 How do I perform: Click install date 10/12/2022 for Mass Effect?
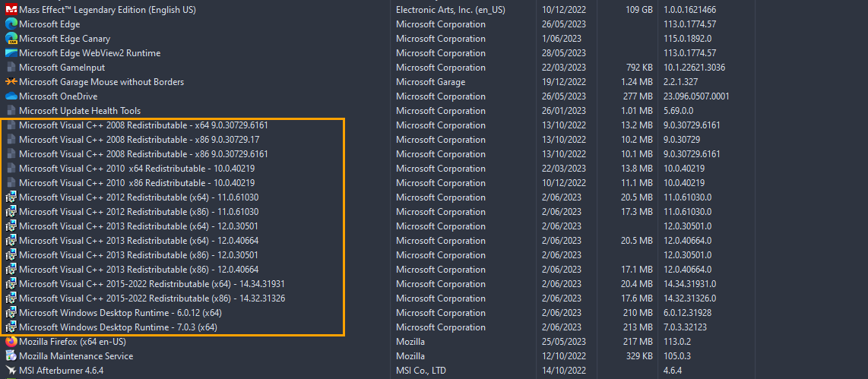[563, 10]
